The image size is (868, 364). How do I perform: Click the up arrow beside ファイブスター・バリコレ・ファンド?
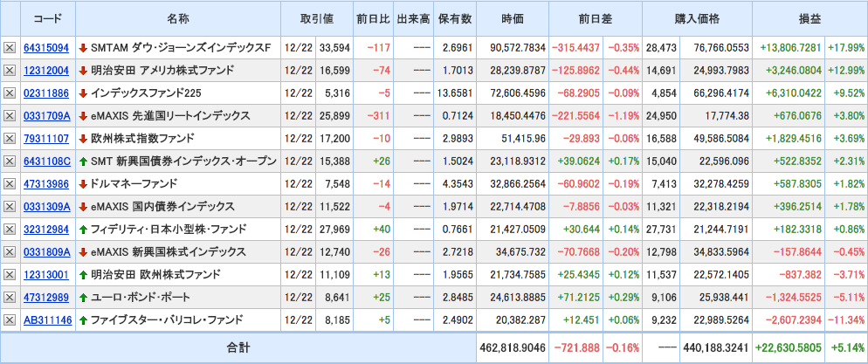coord(83,319)
